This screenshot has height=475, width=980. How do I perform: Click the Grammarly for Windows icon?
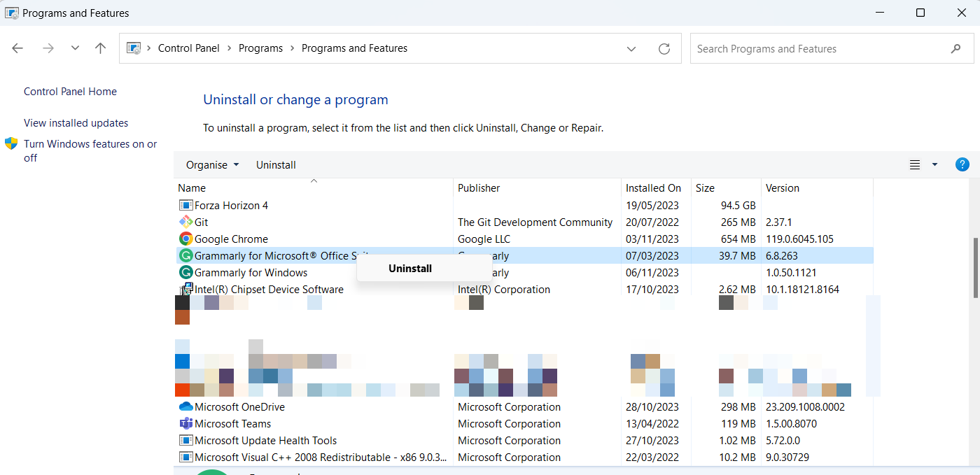click(185, 273)
